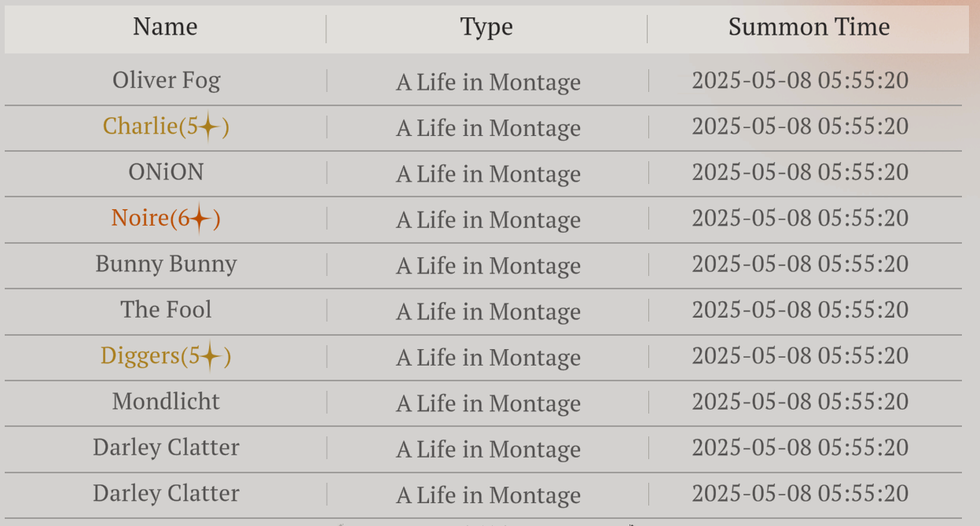
Task: Choose the Diggers five-star name text
Action: pyautogui.click(x=166, y=357)
